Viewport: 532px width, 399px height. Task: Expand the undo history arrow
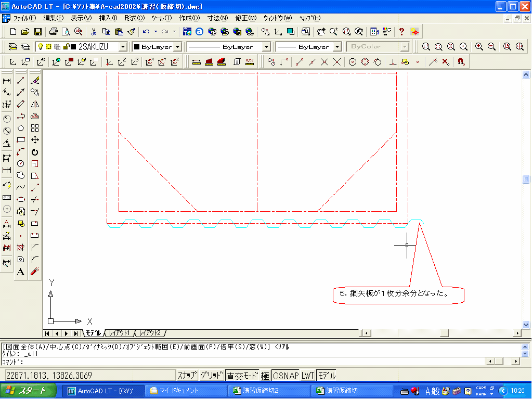pos(155,32)
